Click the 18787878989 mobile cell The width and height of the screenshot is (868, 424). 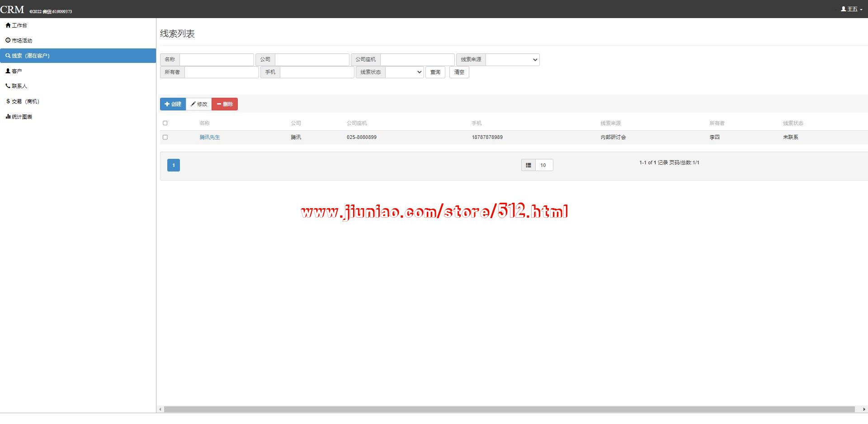click(487, 137)
